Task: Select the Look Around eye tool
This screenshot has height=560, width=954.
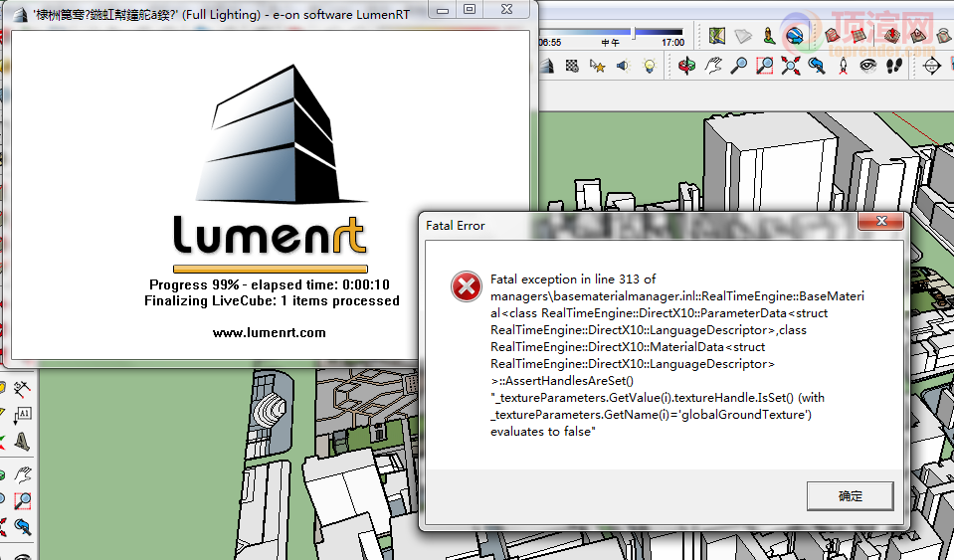Action: 868,65
